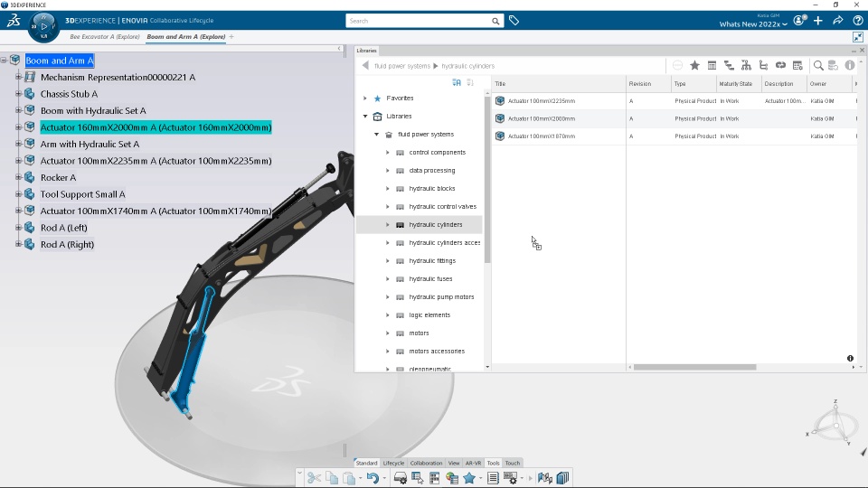868x488 pixels.
Task: Open the dropdown arrow next to blue star
Action: pos(480,478)
